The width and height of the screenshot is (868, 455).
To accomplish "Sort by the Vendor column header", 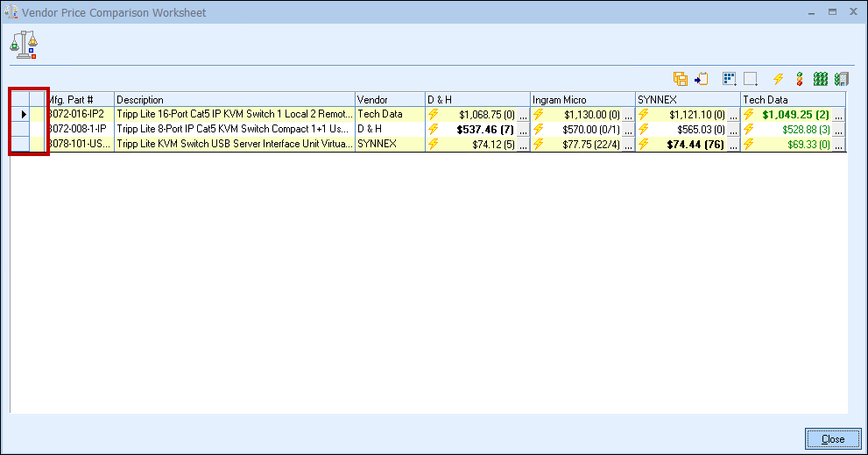I will click(x=390, y=100).
